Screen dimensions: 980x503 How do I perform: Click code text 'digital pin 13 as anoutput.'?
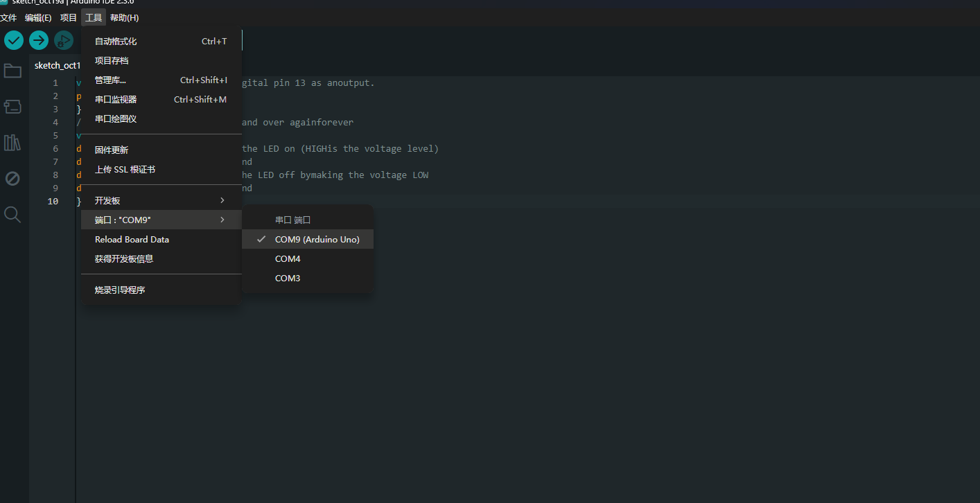[x=308, y=83]
